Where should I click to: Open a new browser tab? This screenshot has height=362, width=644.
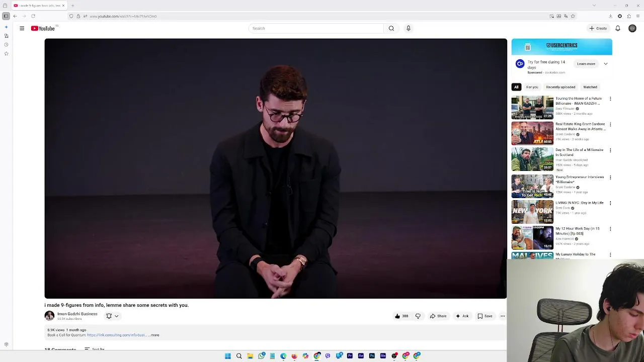click(72, 6)
